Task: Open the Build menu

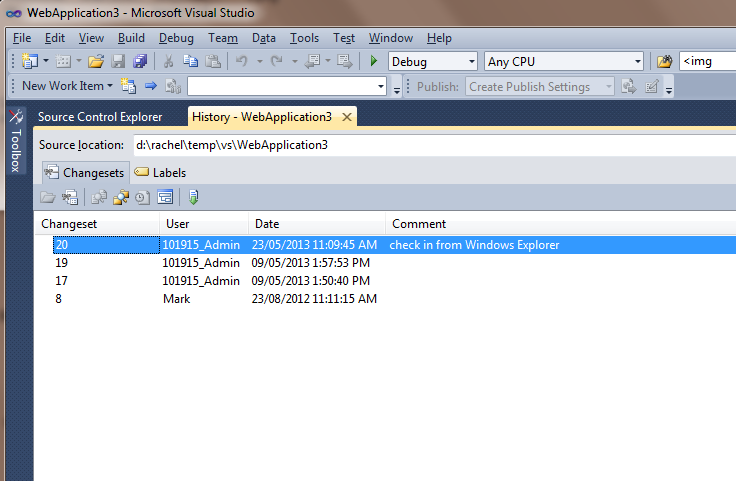Action: [x=131, y=38]
